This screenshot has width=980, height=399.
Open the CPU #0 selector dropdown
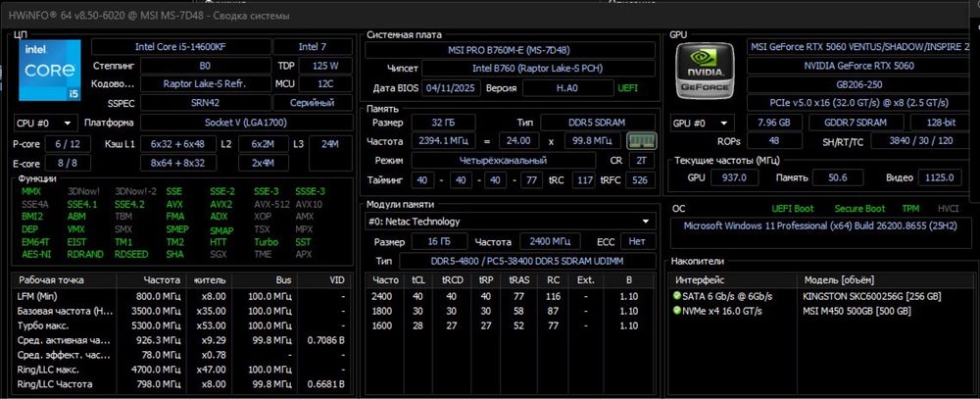tap(45, 123)
